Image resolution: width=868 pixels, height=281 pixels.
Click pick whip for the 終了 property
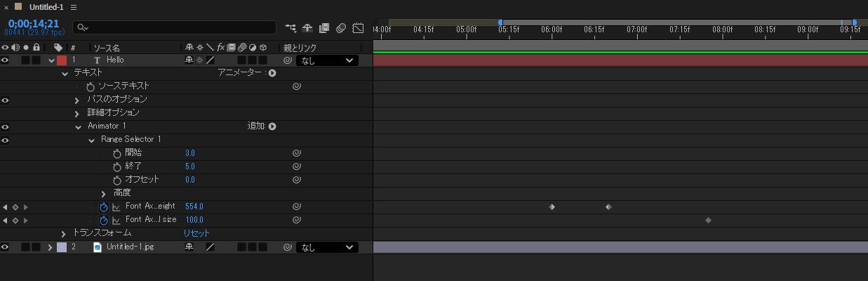click(x=297, y=166)
